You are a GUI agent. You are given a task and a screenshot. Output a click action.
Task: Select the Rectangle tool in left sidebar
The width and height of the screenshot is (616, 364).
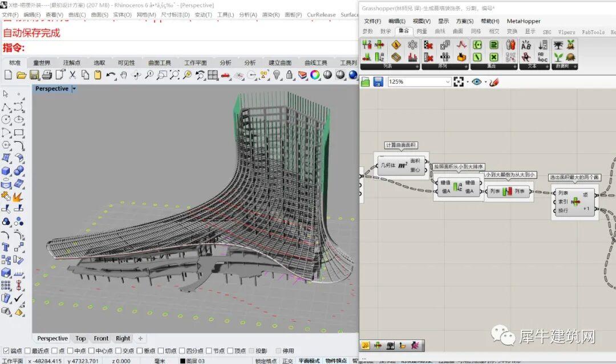(18, 132)
